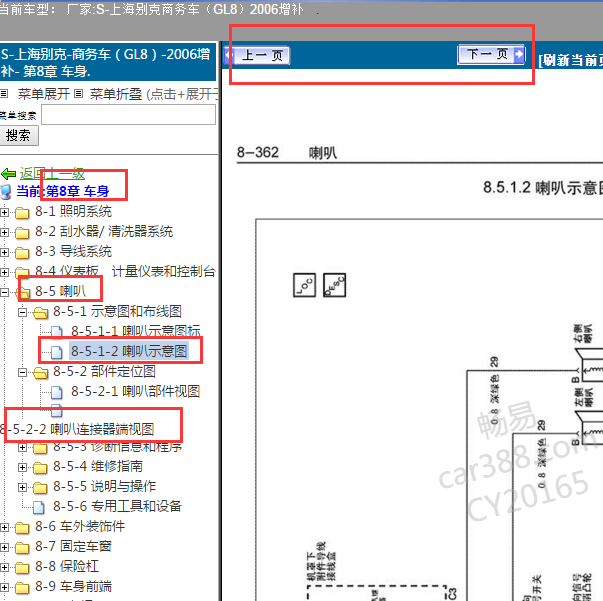
Task: Select 当前:第8章 车身 heading
Action: click(x=63, y=191)
